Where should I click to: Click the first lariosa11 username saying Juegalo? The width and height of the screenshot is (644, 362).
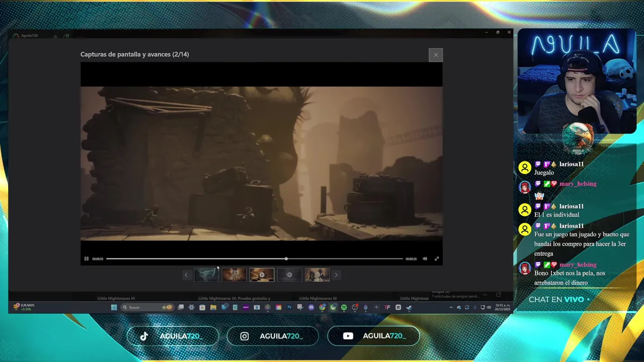pyautogui.click(x=572, y=164)
